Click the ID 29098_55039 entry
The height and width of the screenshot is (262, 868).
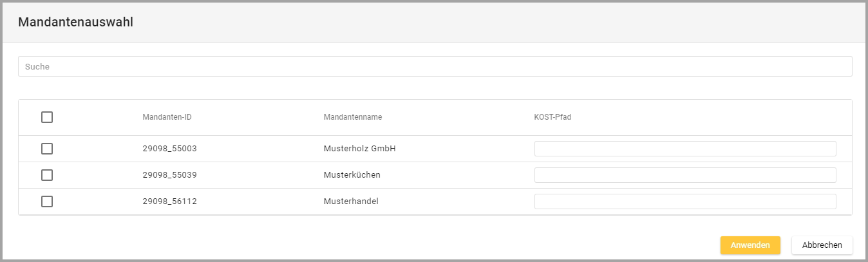point(169,175)
